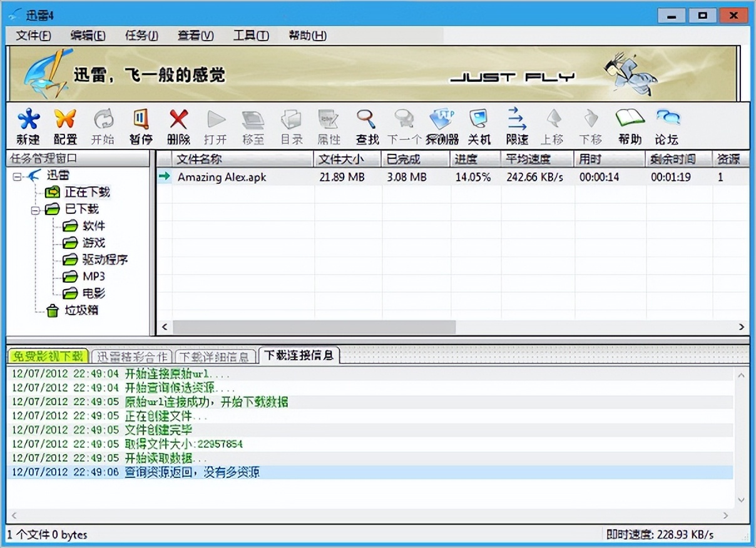This screenshot has width=756, height=548.
Task: Select 正在下载 in the task tree
Action: click(88, 192)
